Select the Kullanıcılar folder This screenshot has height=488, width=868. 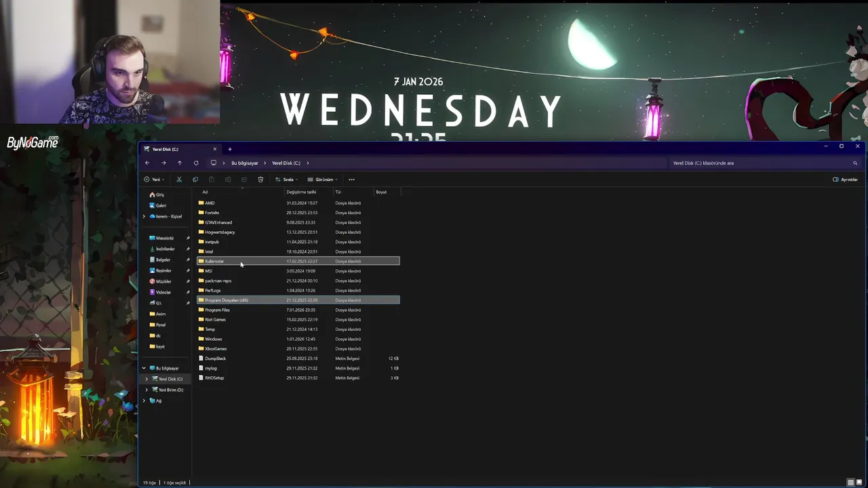click(298, 261)
